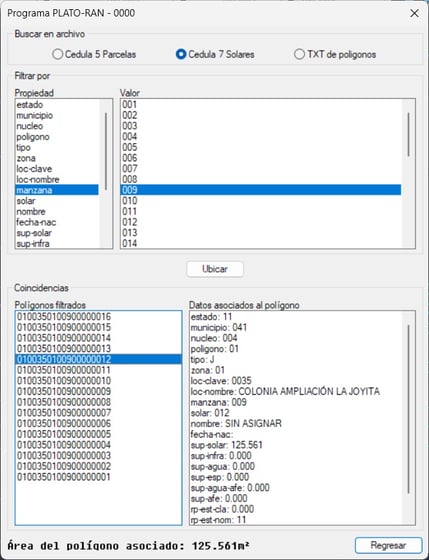
Task: Select the Cedula 7 Solares radio option
Action: click(215, 54)
